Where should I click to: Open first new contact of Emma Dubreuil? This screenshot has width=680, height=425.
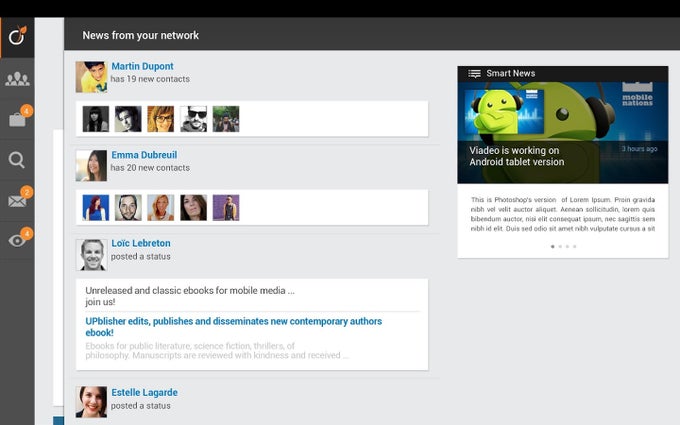96,207
